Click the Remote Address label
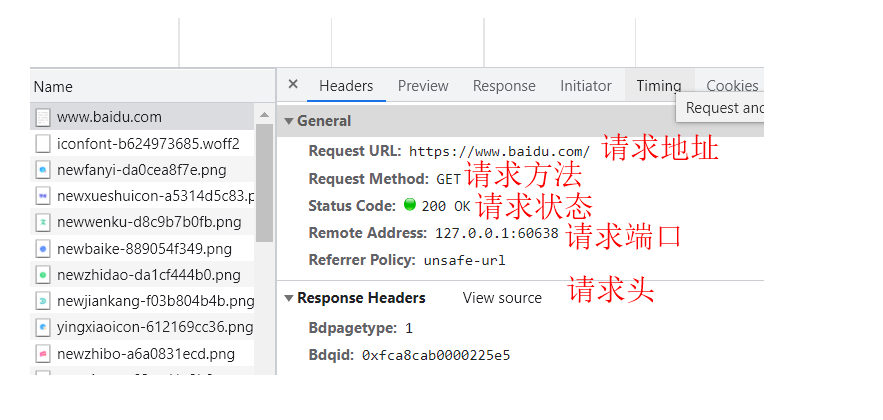 click(x=368, y=233)
